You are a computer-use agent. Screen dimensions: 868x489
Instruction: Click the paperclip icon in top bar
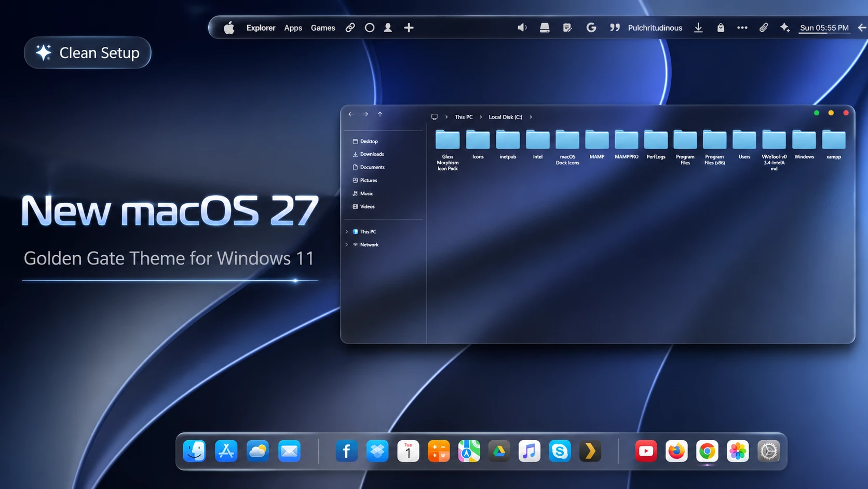tap(764, 28)
